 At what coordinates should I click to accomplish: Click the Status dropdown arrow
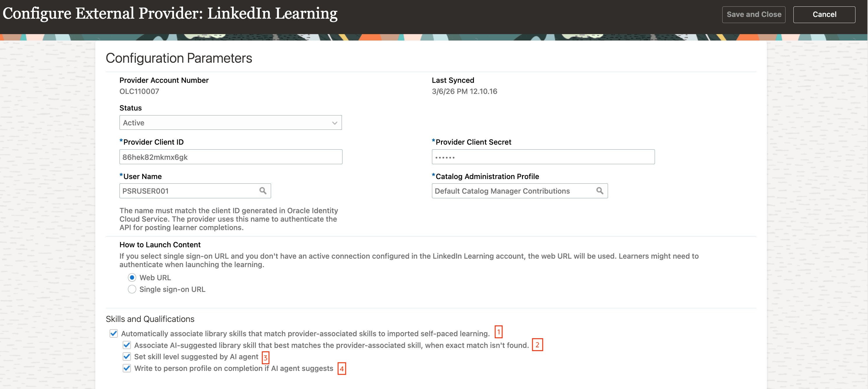(335, 123)
